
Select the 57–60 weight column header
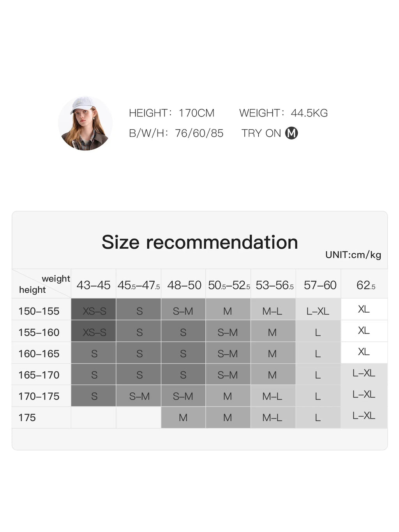[320, 285]
